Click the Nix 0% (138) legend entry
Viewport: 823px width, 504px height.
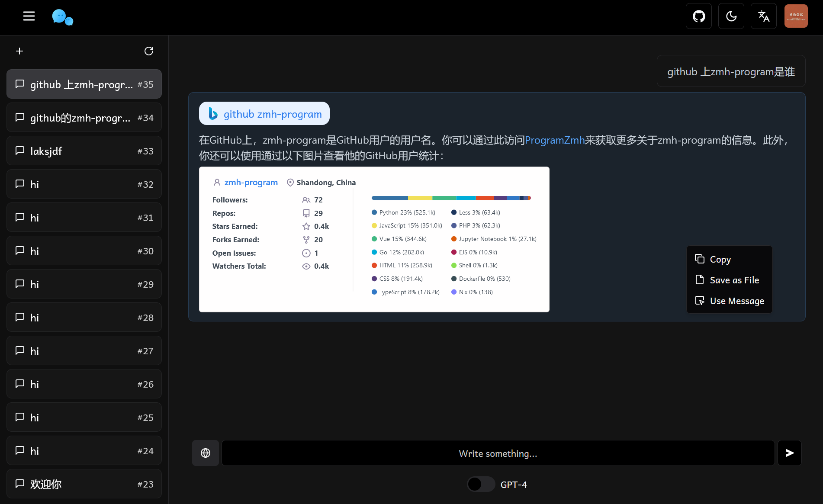[472, 292]
